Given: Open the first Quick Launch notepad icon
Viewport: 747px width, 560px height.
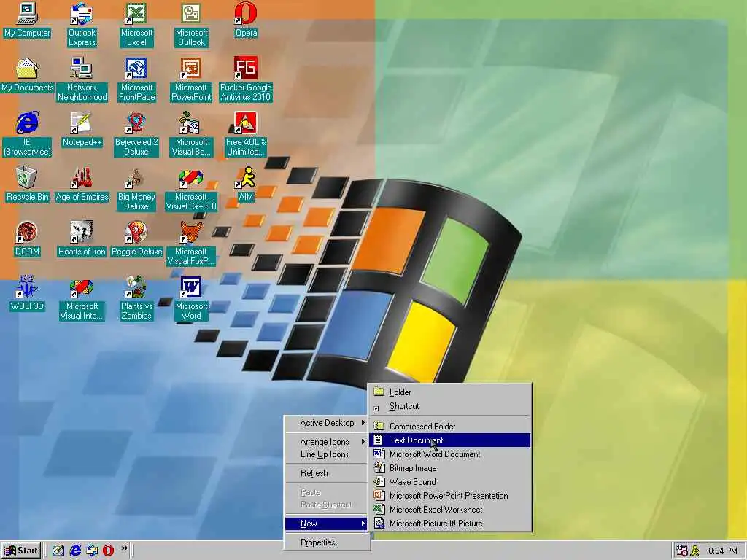Looking at the screenshot, I should click(x=58, y=551).
